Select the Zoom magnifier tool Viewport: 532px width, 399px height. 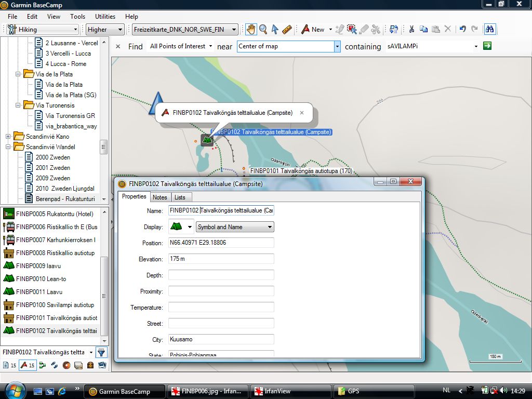pos(263,30)
